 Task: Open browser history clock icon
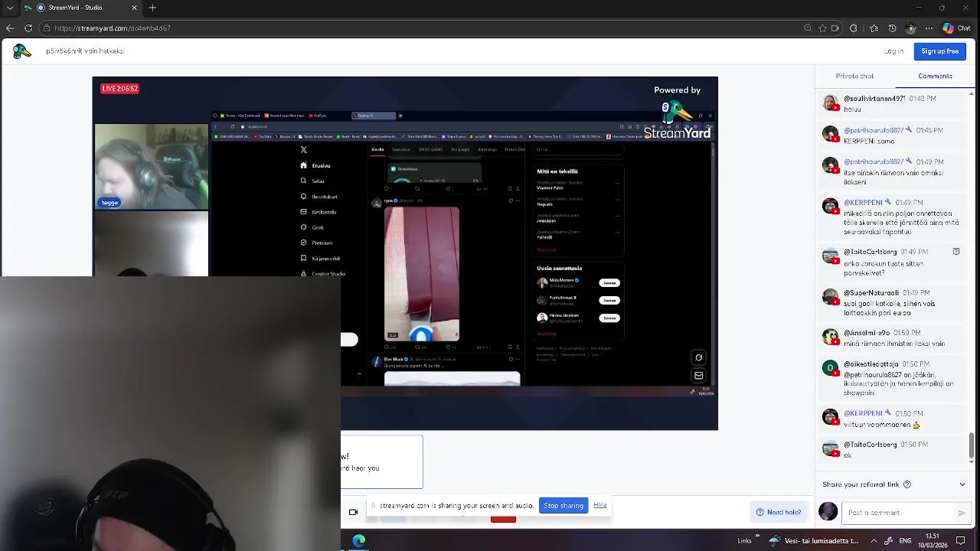coord(892,28)
